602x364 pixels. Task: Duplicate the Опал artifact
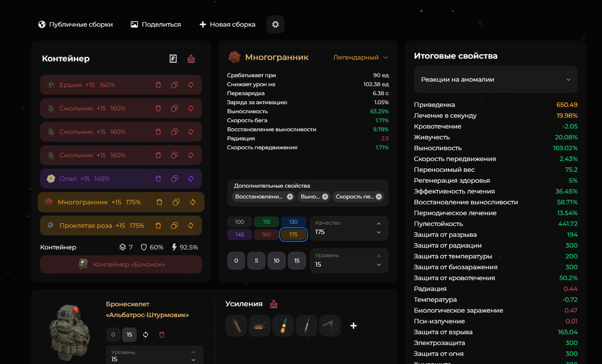point(175,179)
